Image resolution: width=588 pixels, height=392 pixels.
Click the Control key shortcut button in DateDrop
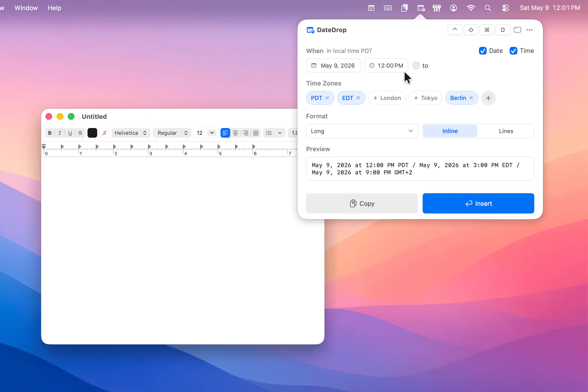coord(455,30)
